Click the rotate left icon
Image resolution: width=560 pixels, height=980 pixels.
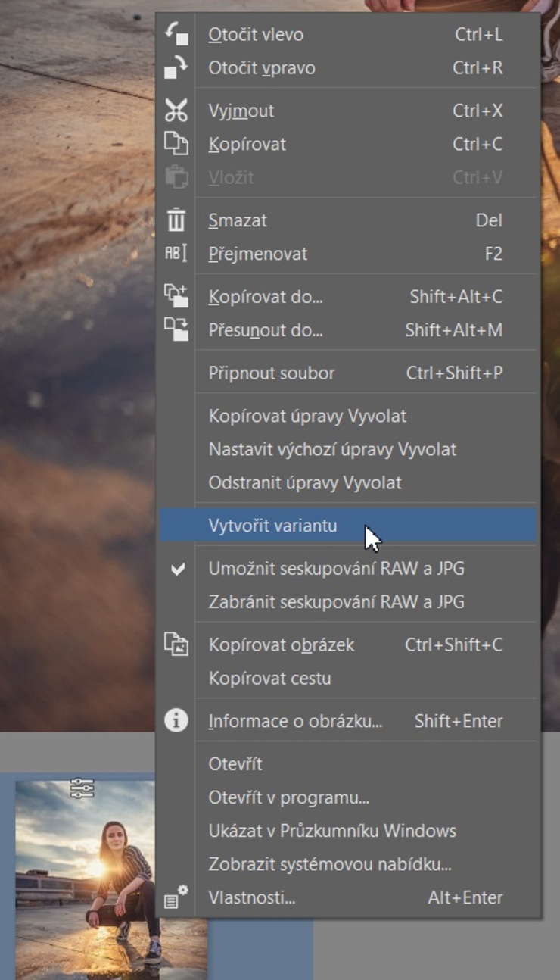click(176, 34)
